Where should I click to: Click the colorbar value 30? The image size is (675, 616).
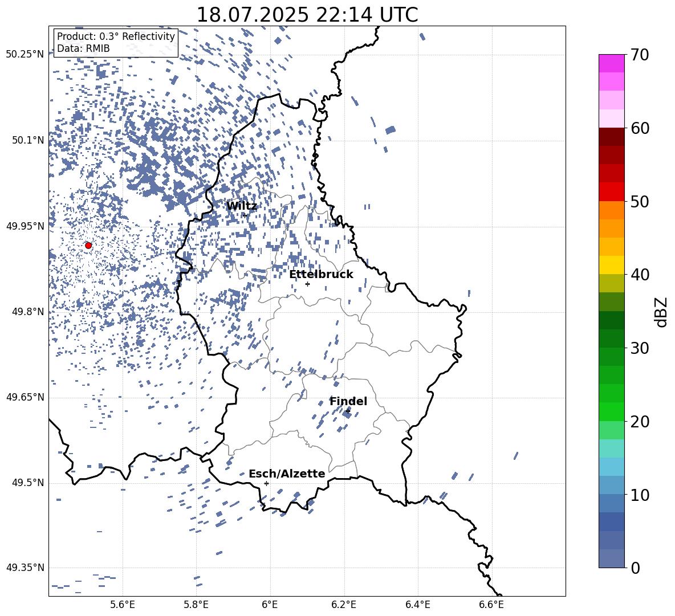(x=640, y=348)
